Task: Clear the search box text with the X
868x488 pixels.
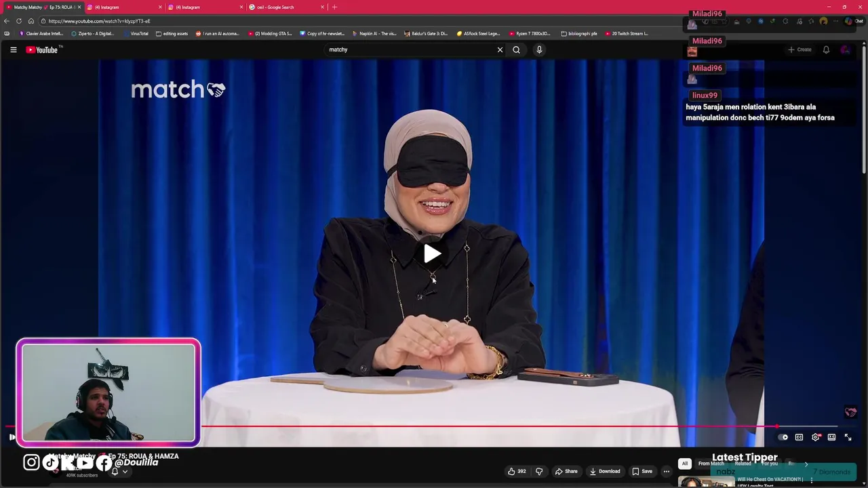Action: click(500, 49)
